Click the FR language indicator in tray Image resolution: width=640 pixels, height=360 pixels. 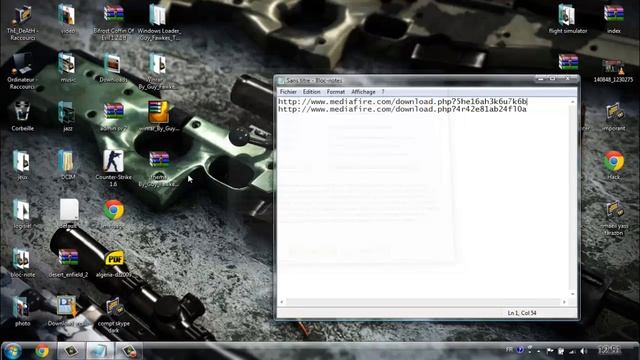coord(509,350)
